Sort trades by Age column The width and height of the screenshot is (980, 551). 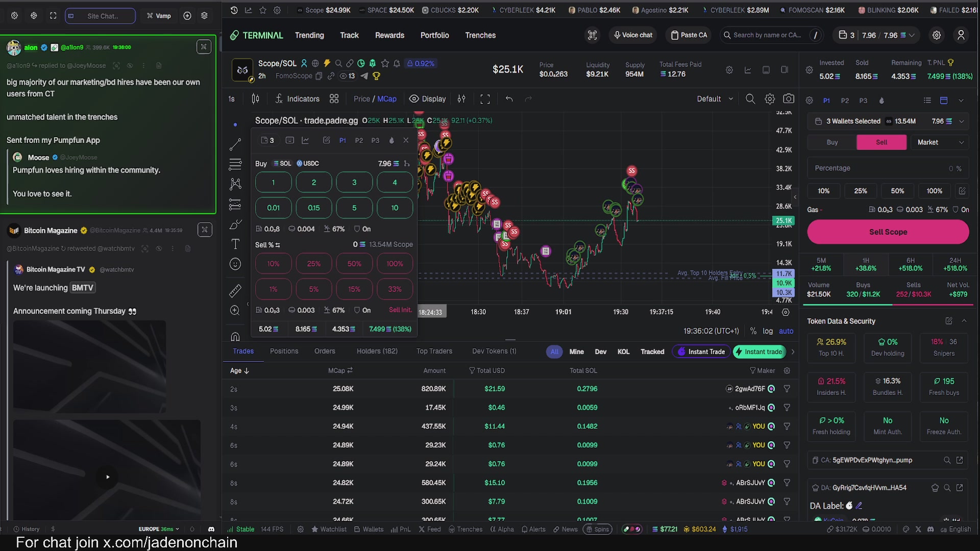point(239,371)
